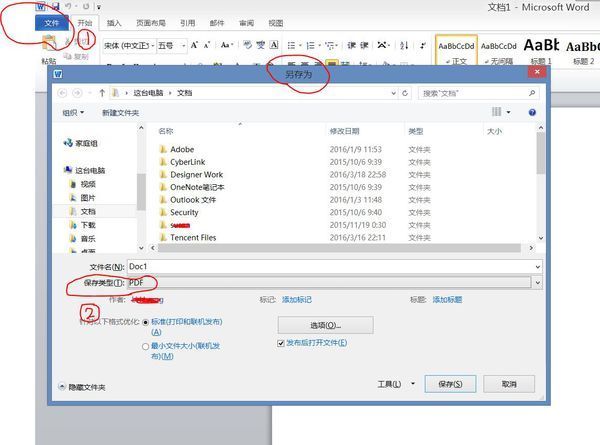Viewport: 600px width, 445px height.
Task: Open the 保存类型 PDF dropdown arrow
Action: click(538, 283)
